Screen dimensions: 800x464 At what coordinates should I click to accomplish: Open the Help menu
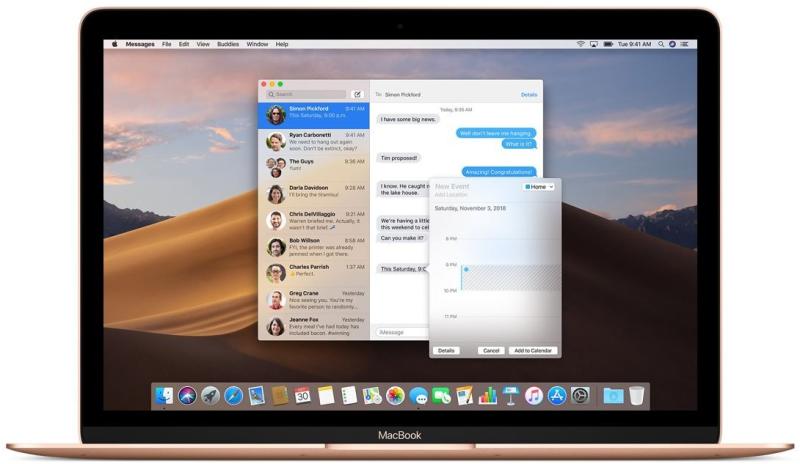[282, 44]
